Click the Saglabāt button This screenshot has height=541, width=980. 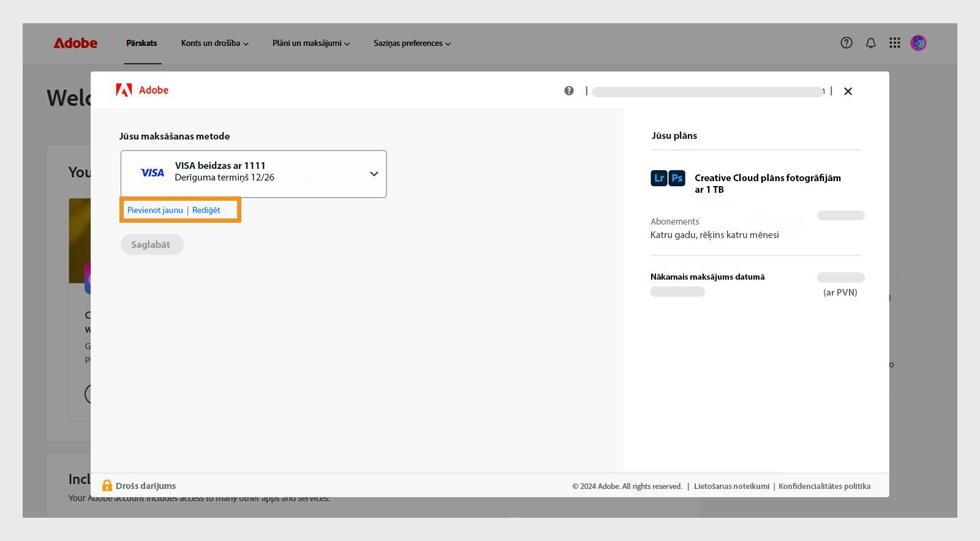coord(152,244)
